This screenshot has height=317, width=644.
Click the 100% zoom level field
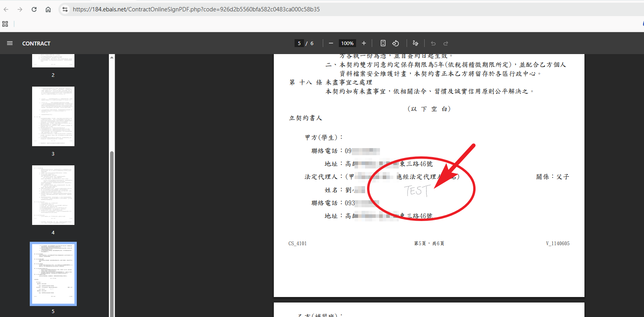(347, 43)
